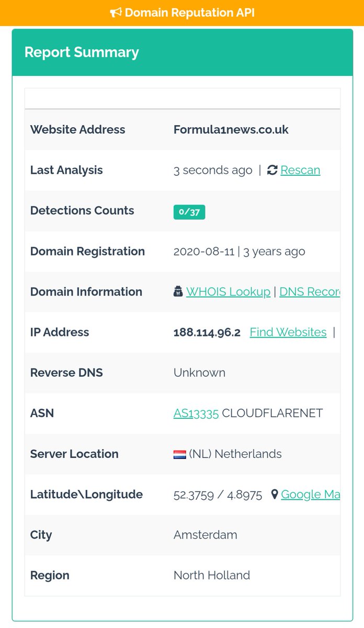Click the '3 seconds ago' analysis time
This screenshot has width=364, height=628.
(213, 170)
